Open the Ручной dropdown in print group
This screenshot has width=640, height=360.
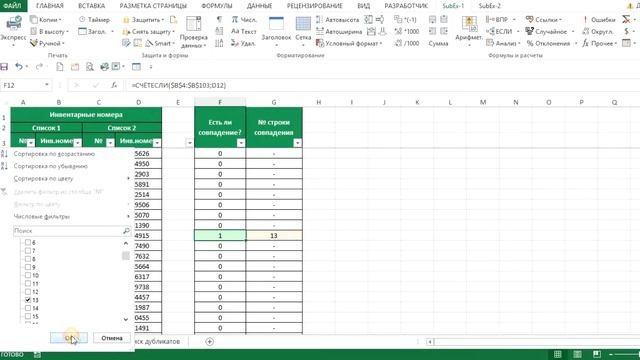coord(47,43)
